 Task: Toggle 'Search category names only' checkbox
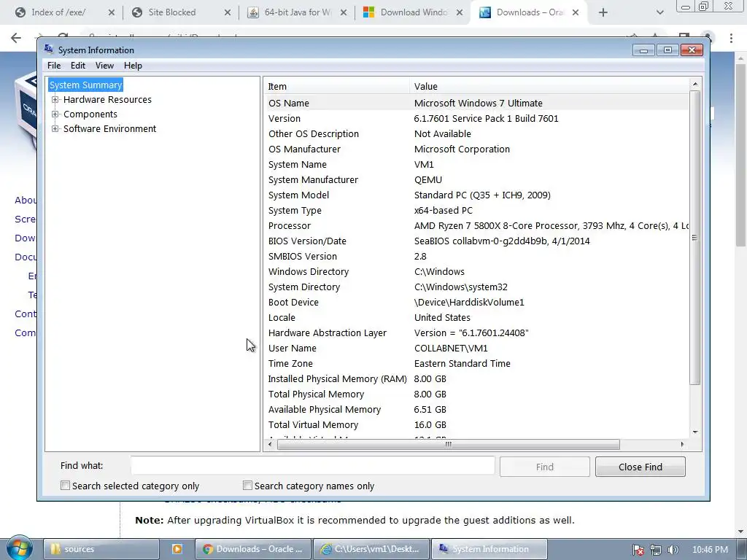pyautogui.click(x=247, y=485)
